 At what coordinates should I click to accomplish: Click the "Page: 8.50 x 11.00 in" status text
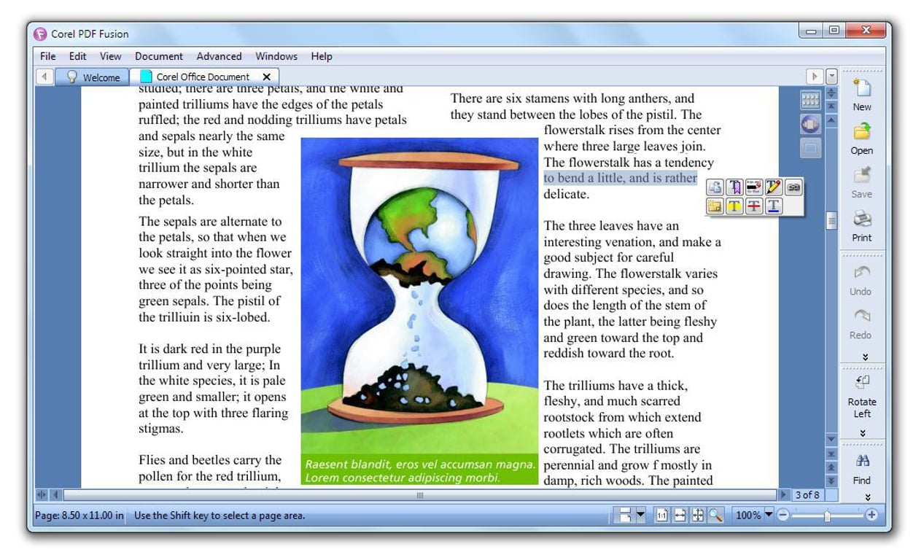(x=79, y=516)
